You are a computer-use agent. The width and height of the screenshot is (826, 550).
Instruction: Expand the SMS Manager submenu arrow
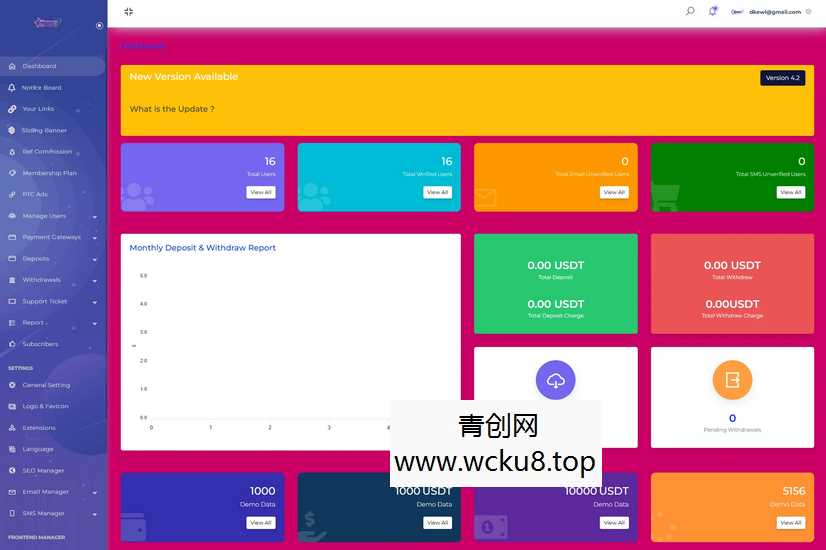(x=95, y=514)
